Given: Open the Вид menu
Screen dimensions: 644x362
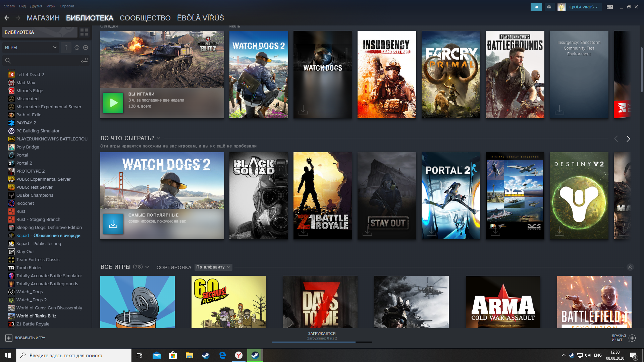Looking at the screenshot, I should [22, 6].
